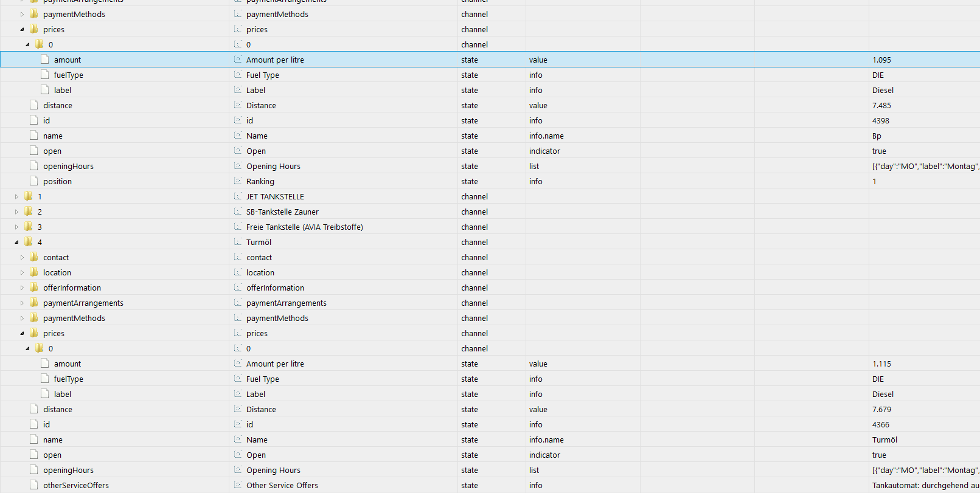Click image icon beside JET TANKSTELLE name
Viewport: 980px width, 493px height.
click(x=238, y=196)
